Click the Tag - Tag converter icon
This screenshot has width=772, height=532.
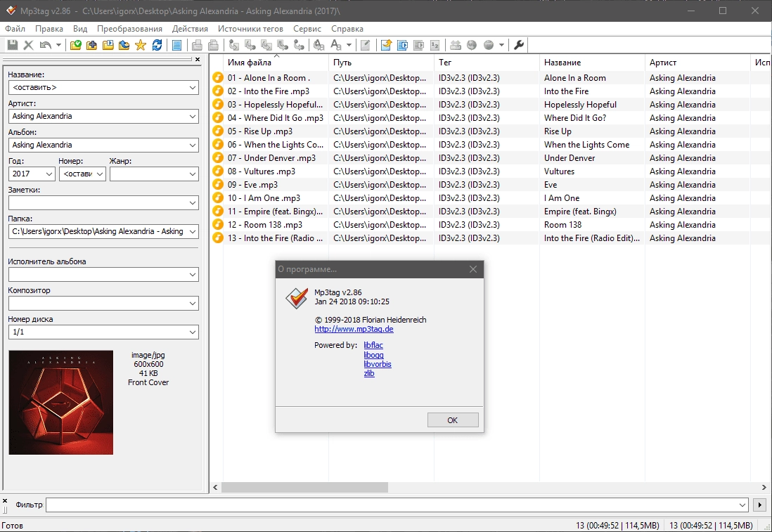pos(299,45)
